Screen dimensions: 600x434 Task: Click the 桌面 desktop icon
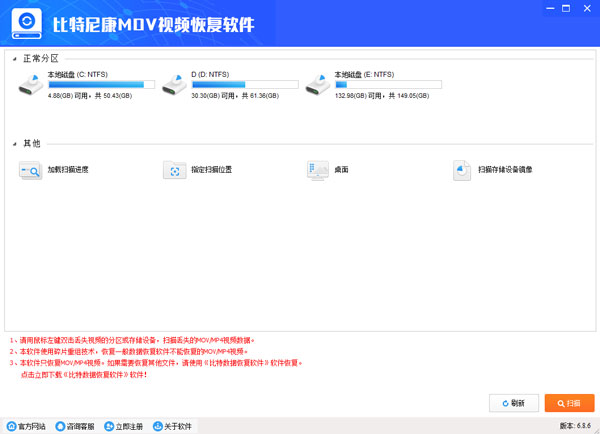click(x=318, y=171)
